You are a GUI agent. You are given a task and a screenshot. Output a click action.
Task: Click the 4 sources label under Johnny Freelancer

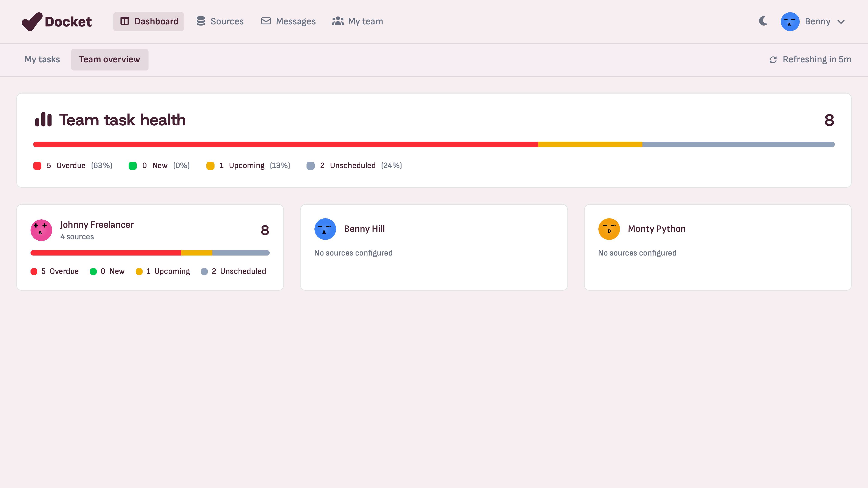tap(77, 237)
